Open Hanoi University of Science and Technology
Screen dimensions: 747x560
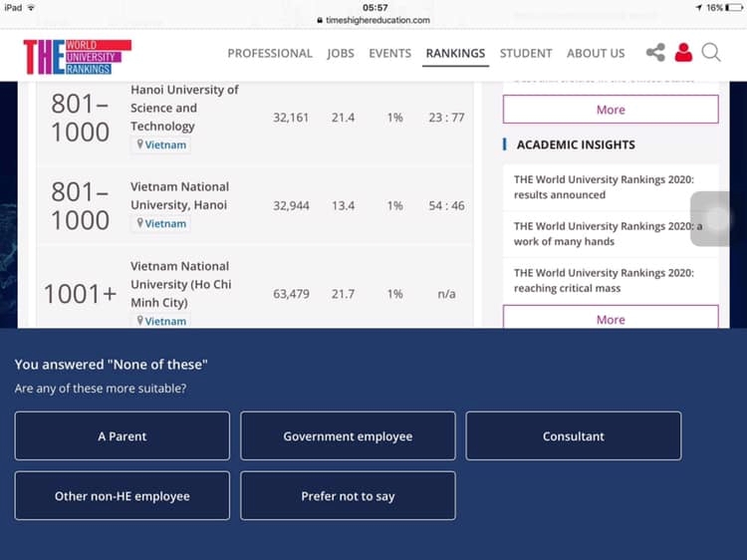(x=184, y=108)
